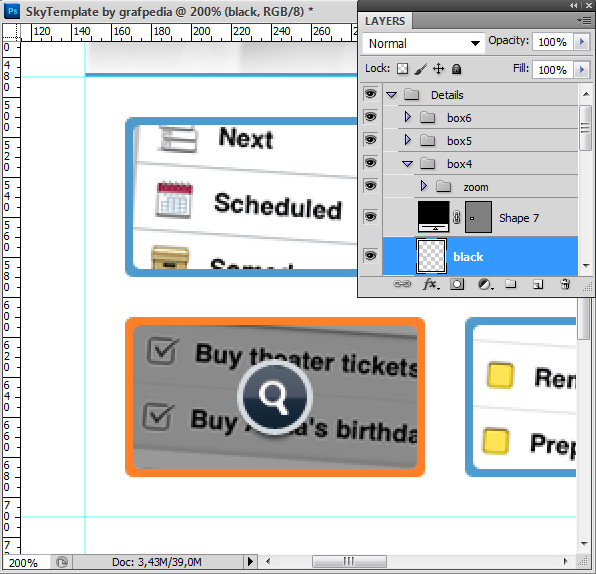This screenshot has width=596, height=574.
Task: Click the 'Scheduled' text on canvas
Action: click(278, 206)
